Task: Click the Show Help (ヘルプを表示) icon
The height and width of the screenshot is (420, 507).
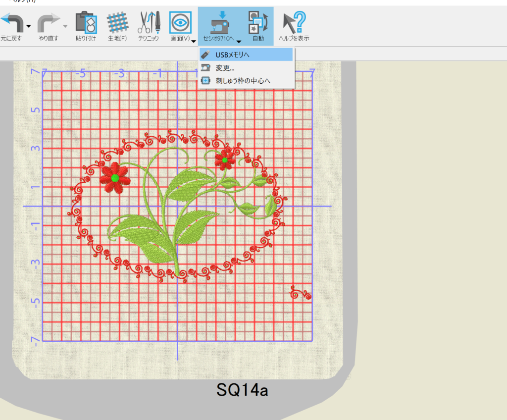Action: tap(294, 22)
